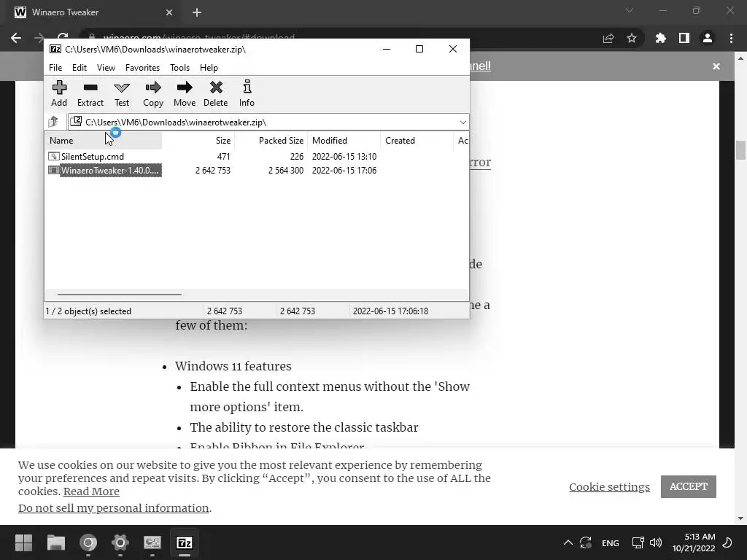747x560 pixels.
Task: Click the Cookie settings link
Action: 609,486
